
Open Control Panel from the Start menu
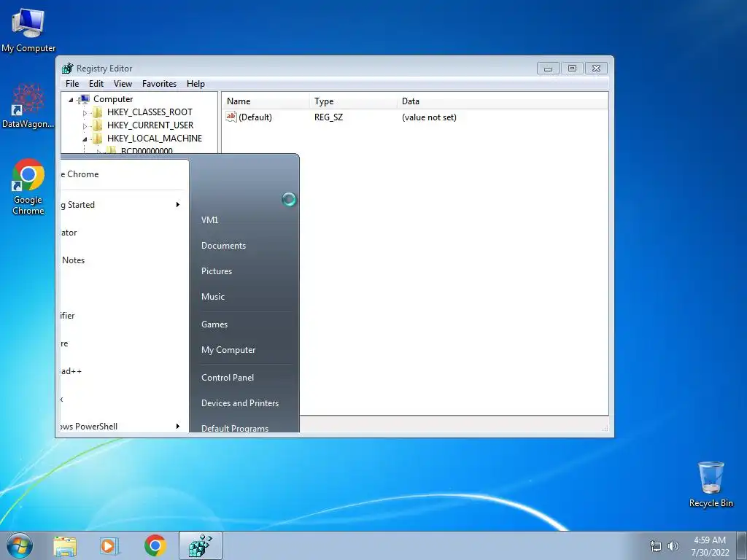[x=228, y=378]
